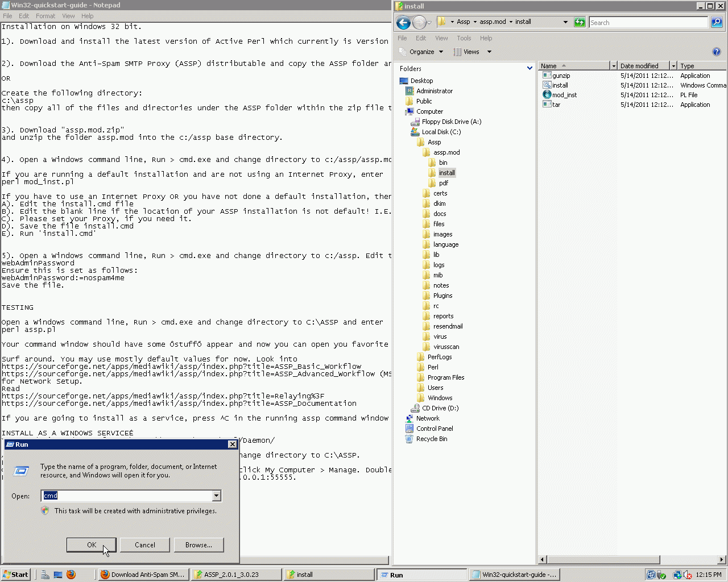Open Explorer's blue Help question-mark icon
Viewport: 728px width, 582px height.
click(x=717, y=52)
